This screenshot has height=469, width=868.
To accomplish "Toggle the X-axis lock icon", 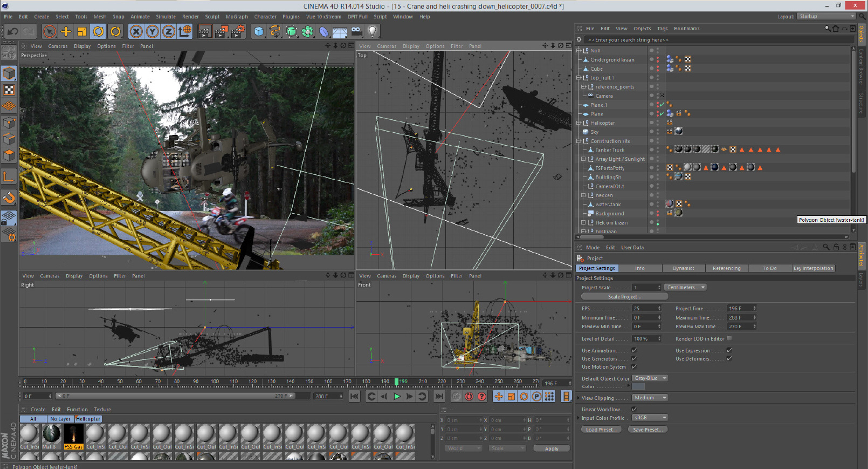I will pos(136,32).
